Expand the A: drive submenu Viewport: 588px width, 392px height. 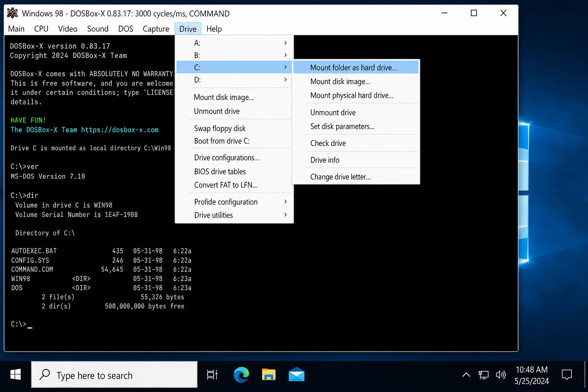[x=234, y=42]
